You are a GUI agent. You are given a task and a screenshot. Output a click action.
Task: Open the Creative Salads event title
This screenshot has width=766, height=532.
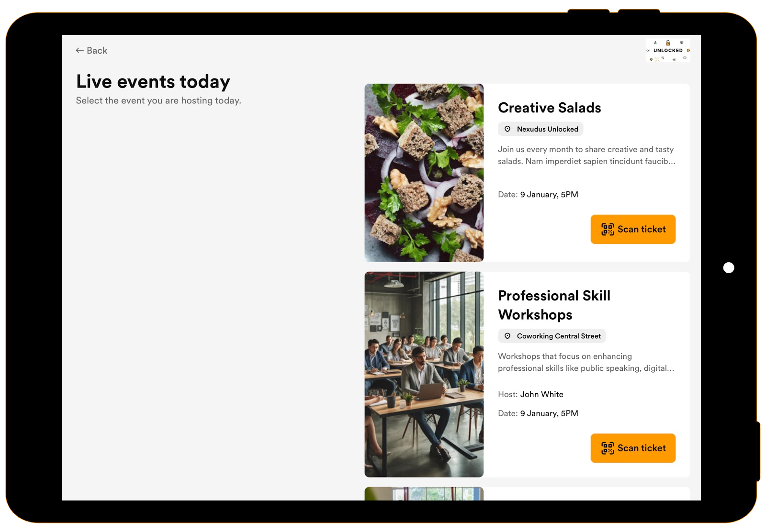pyautogui.click(x=549, y=108)
